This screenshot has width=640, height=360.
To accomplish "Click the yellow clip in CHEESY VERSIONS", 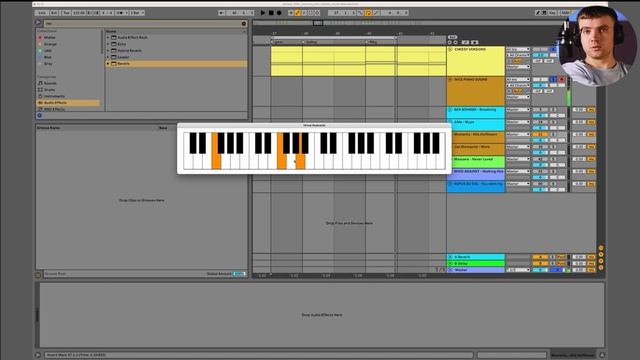I will [x=358, y=61].
